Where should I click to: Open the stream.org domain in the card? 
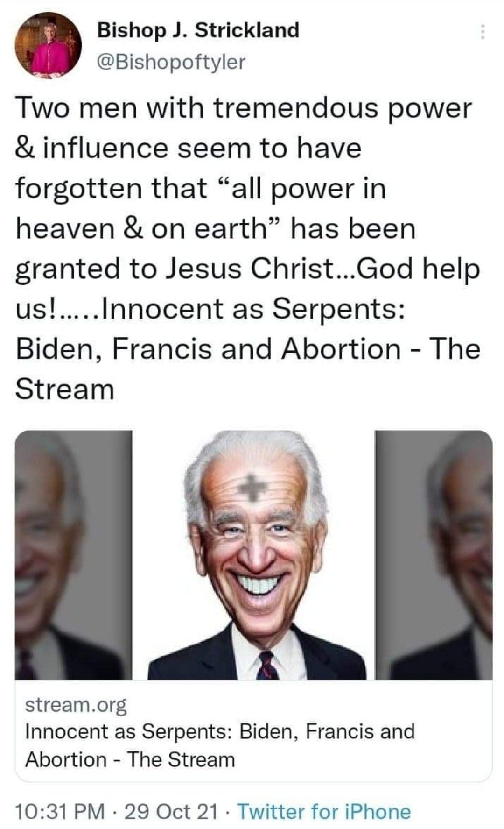pyautogui.click(x=76, y=705)
